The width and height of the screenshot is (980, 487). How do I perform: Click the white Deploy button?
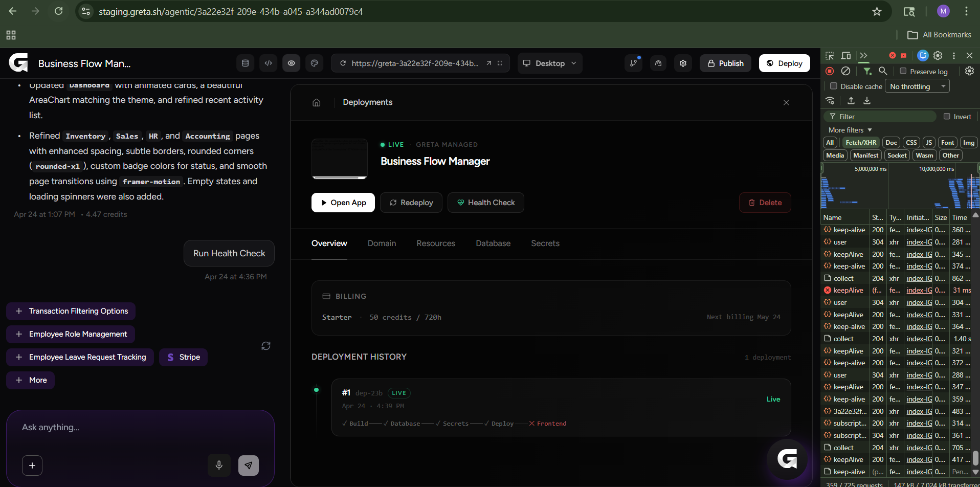(785, 63)
